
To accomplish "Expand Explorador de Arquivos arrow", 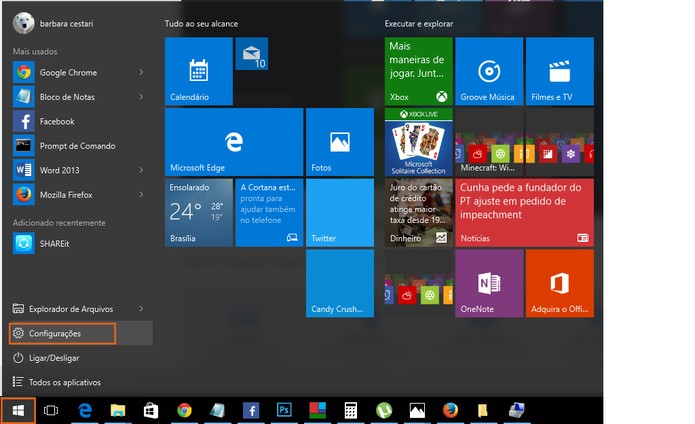I will tap(141, 308).
